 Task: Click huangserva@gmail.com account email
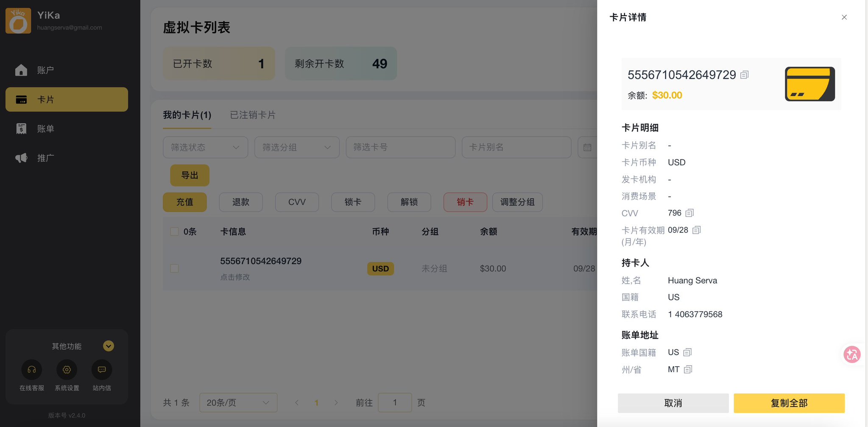pos(70,28)
